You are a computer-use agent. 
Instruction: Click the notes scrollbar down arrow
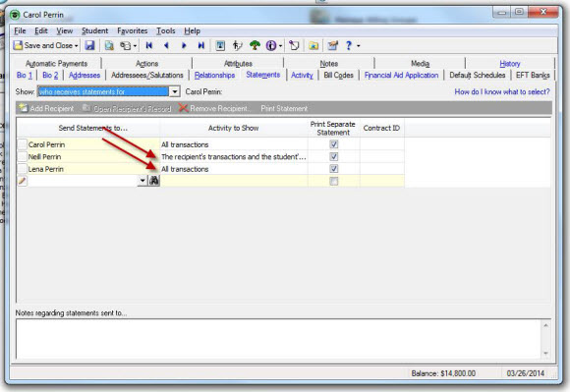[x=545, y=353]
